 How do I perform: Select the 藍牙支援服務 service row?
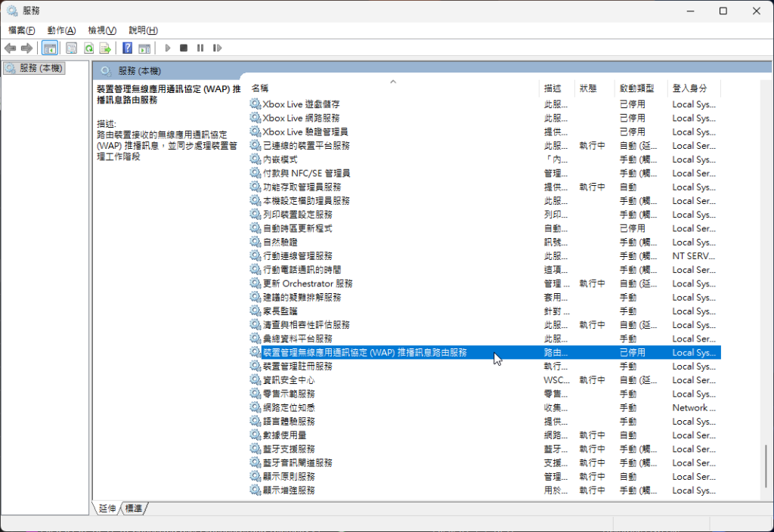288,449
